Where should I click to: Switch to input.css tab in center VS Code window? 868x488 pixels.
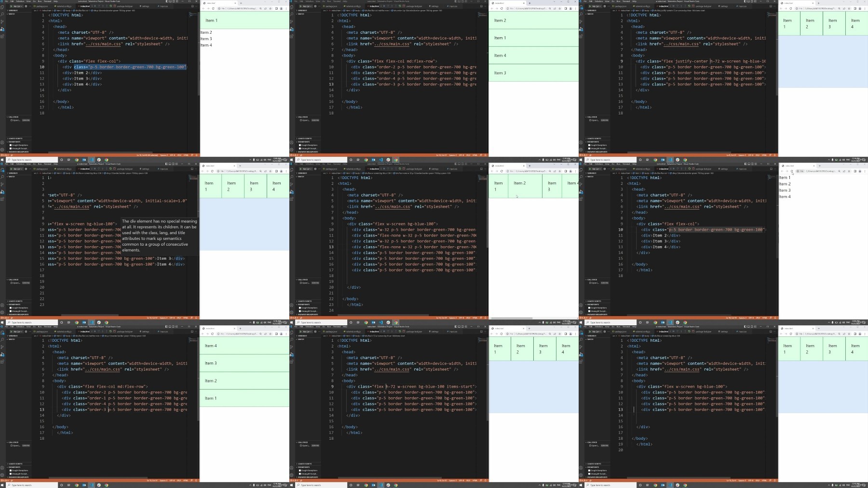coord(453,169)
